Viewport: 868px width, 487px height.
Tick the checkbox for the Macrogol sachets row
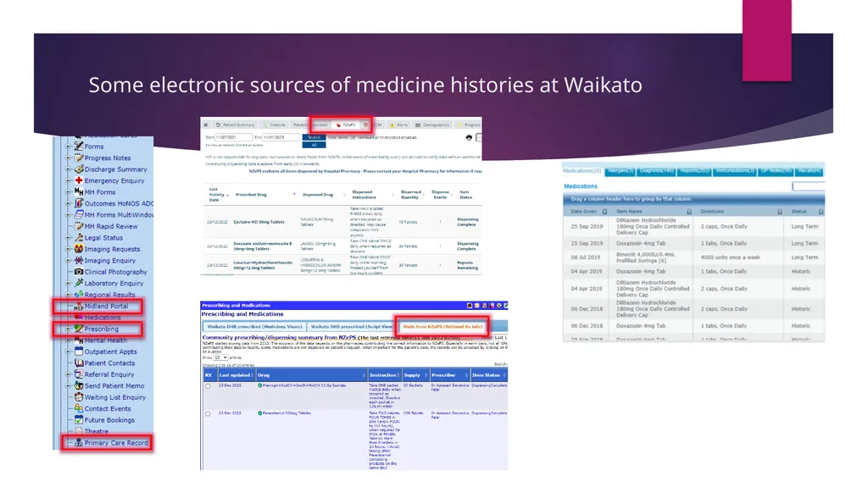tap(208, 386)
